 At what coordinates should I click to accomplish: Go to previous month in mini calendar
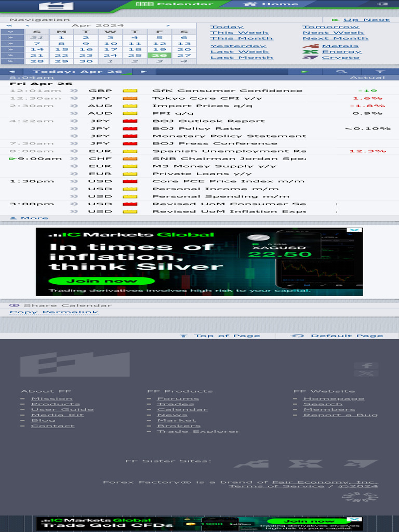pos(28,25)
